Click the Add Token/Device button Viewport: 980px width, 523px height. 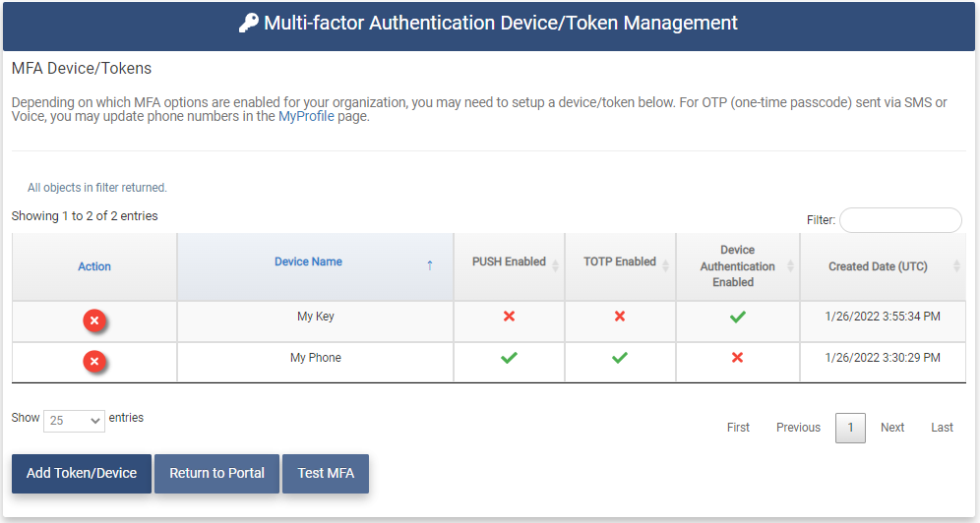point(82,473)
